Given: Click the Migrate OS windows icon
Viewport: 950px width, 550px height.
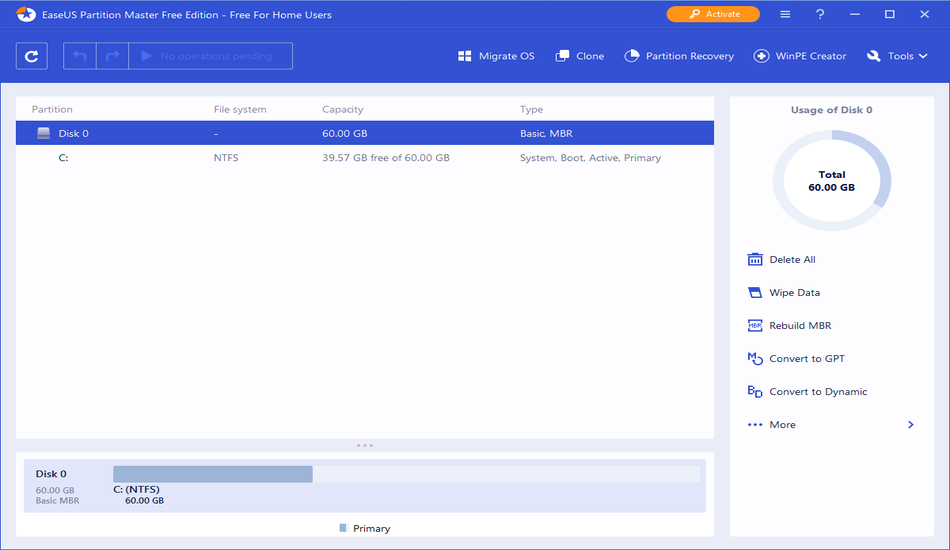Looking at the screenshot, I should [x=465, y=56].
